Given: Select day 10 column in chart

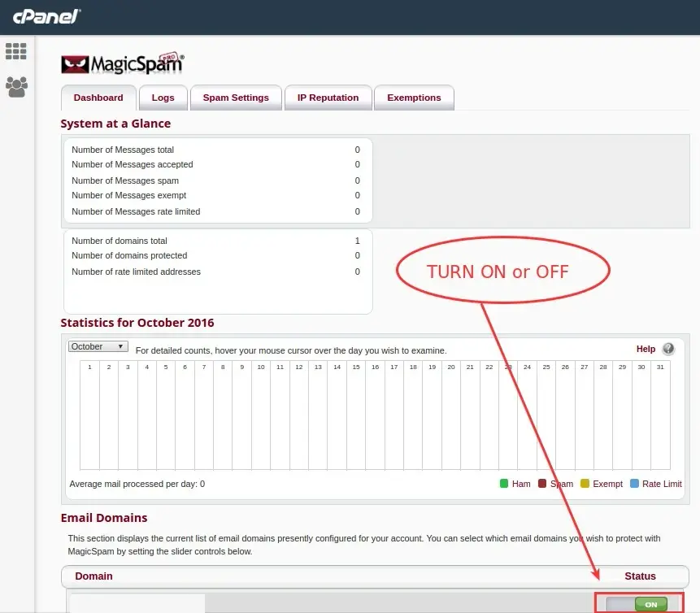Looking at the screenshot, I should [261, 415].
